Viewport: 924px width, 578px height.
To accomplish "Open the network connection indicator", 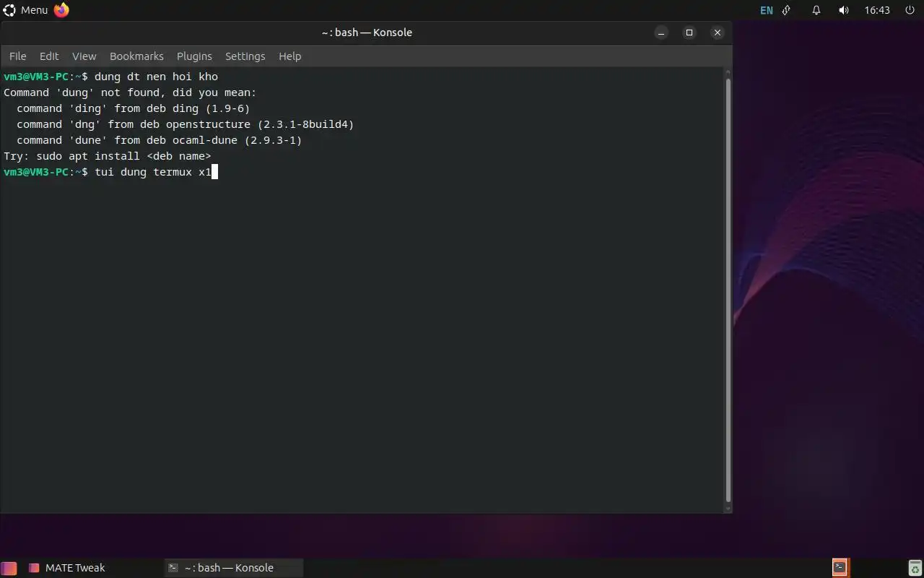I will 787,10.
